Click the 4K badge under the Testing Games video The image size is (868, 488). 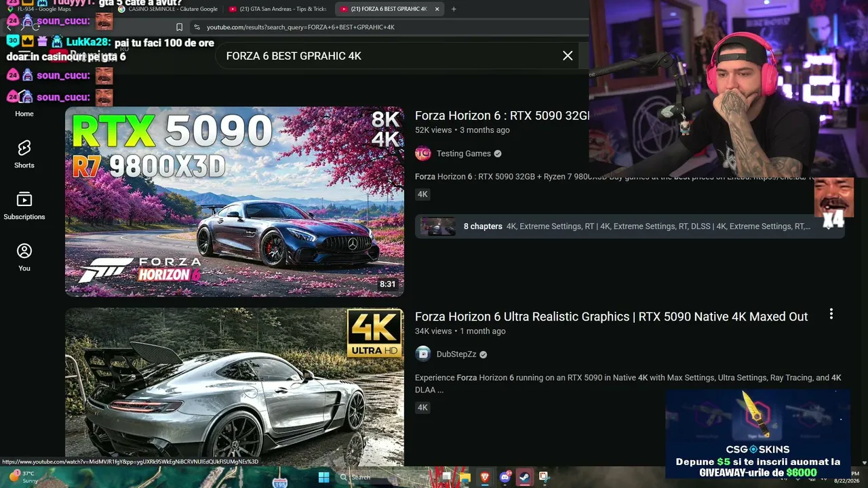pos(422,195)
